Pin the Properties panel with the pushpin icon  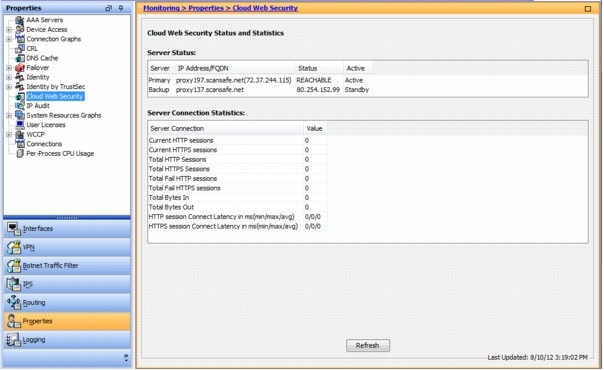coord(121,8)
